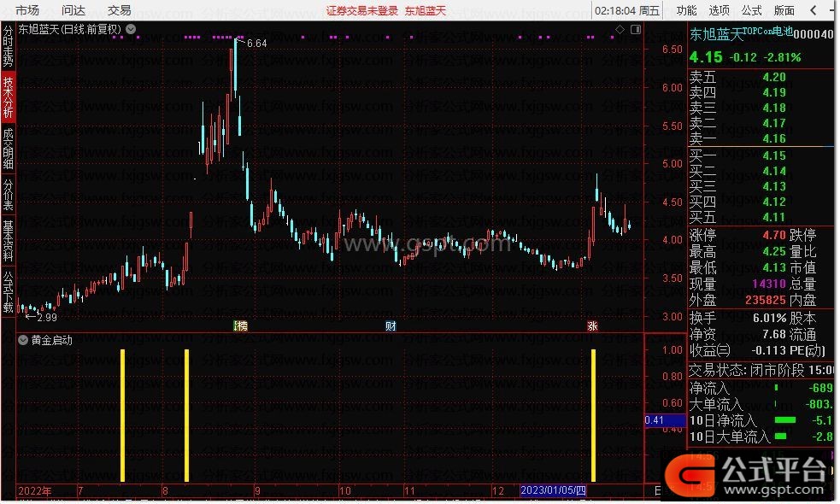
Task: Click the 6.64 high price label
Action: coord(256,44)
